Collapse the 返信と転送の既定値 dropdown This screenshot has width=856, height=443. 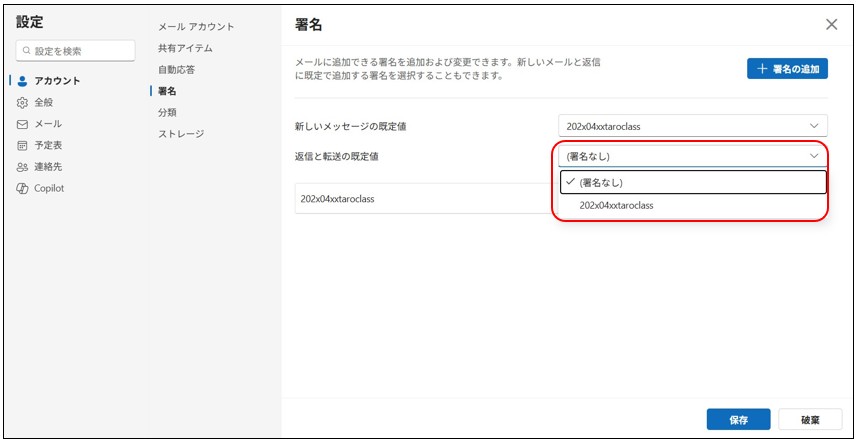(x=692, y=156)
